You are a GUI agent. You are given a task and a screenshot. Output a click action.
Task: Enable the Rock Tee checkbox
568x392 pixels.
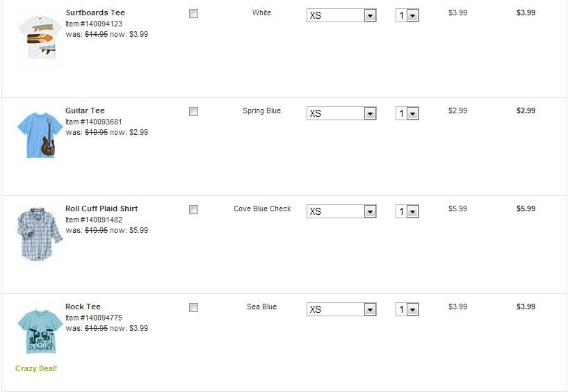pyautogui.click(x=193, y=308)
